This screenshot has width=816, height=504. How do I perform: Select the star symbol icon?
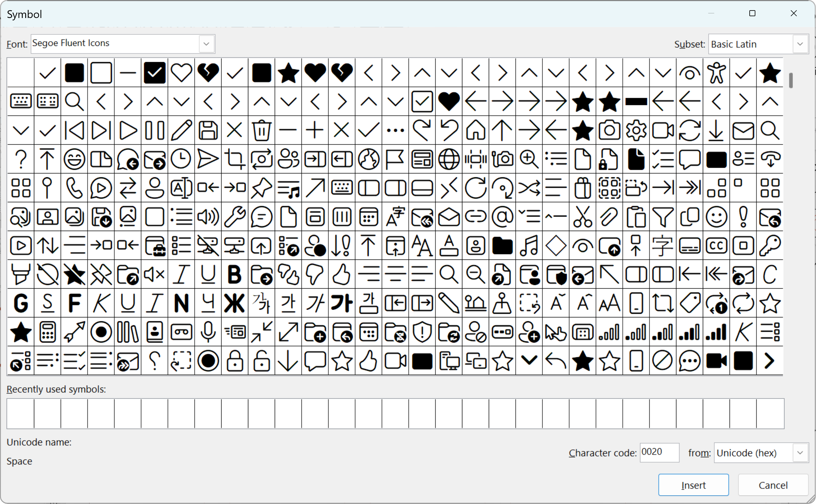(x=289, y=73)
